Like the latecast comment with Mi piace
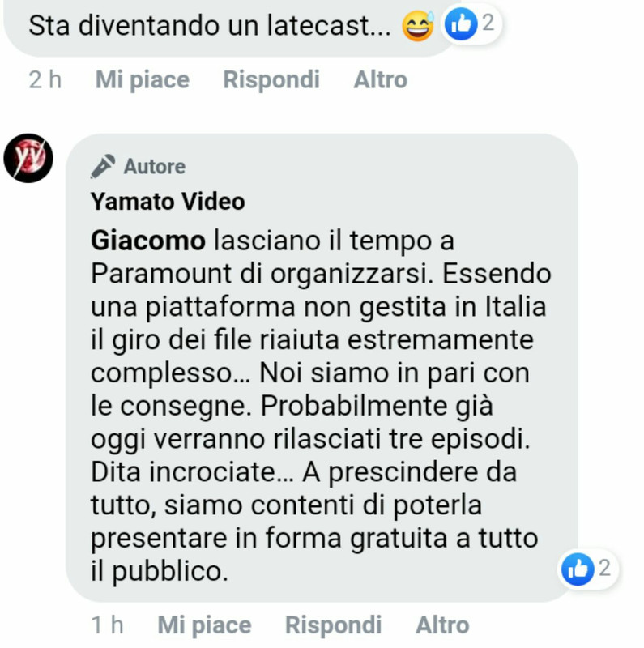 (x=143, y=79)
